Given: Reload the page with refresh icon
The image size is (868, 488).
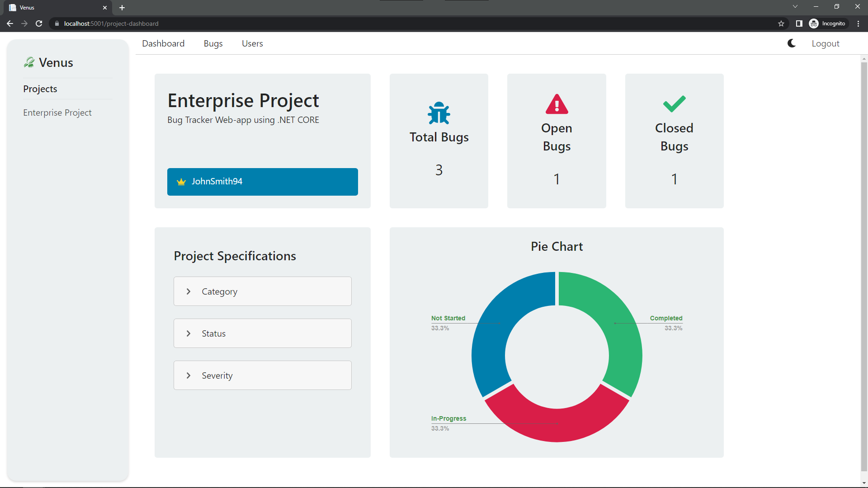Looking at the screenshot, I should pos(39,23).
